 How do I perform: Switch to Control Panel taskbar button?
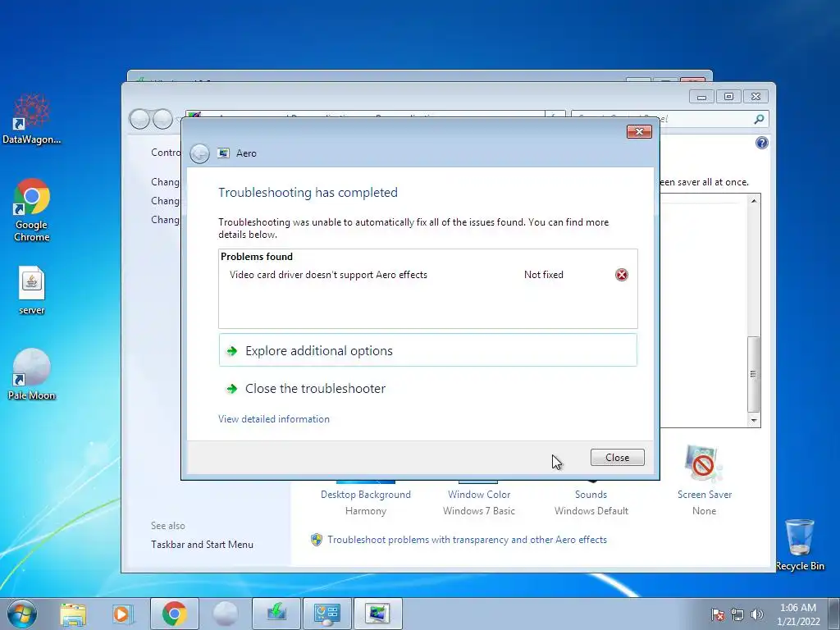coord(327,614)
